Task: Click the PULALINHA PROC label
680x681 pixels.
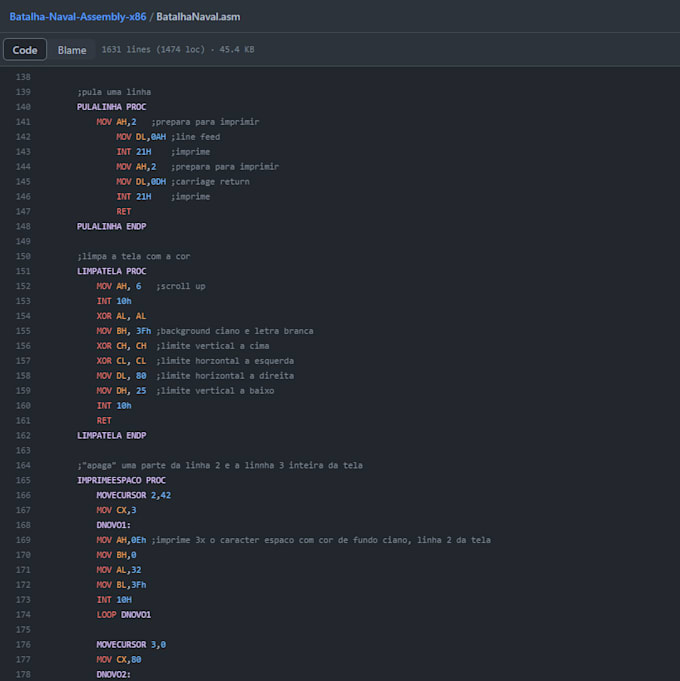Action: (111, 107)
